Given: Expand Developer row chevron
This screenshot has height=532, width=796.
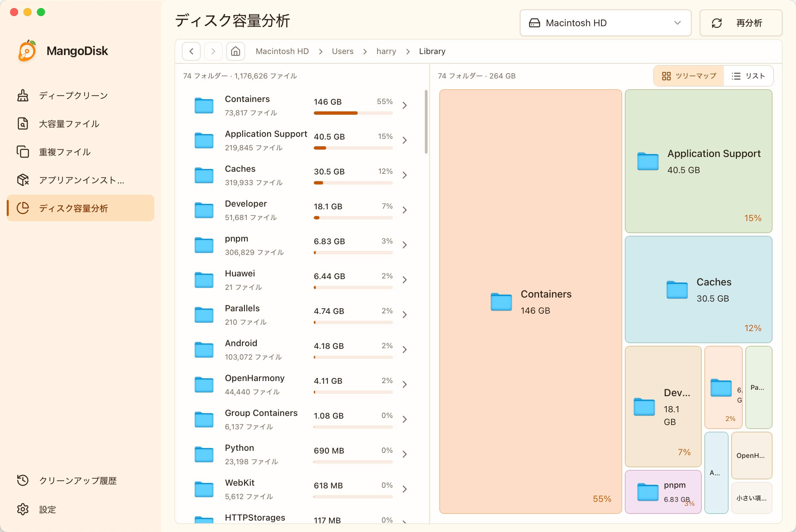Looking at the screenshot, I should point(404,210).
